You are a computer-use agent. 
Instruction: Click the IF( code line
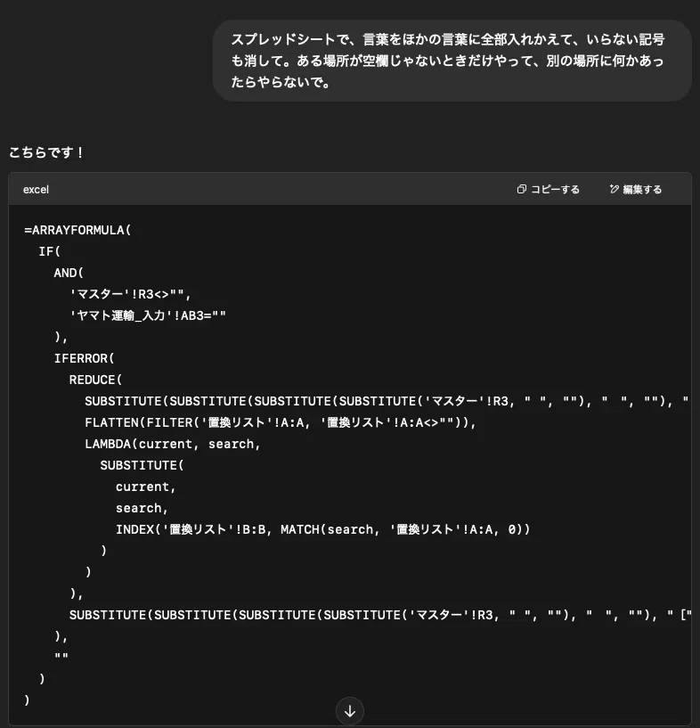[50, 251]
